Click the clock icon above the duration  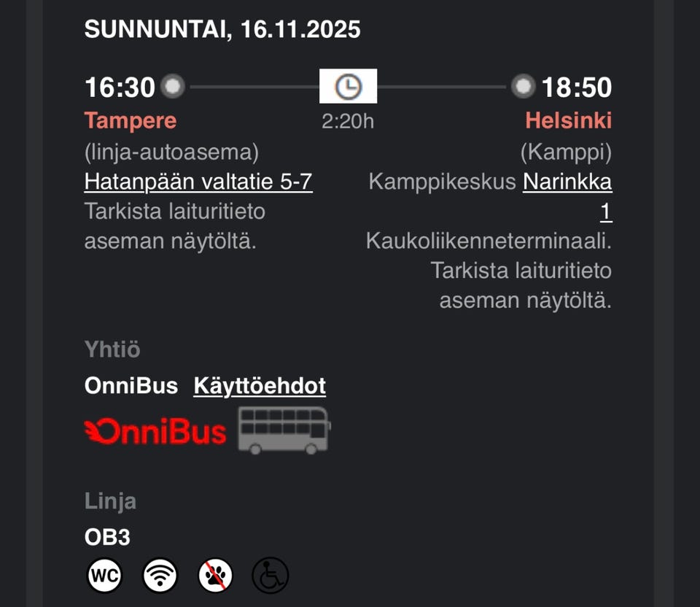coord(348,85)
